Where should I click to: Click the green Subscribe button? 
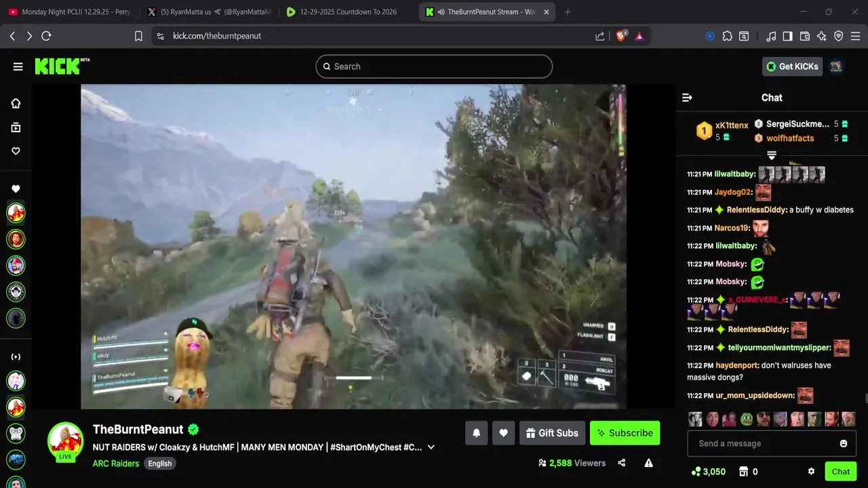pos(625,433)
